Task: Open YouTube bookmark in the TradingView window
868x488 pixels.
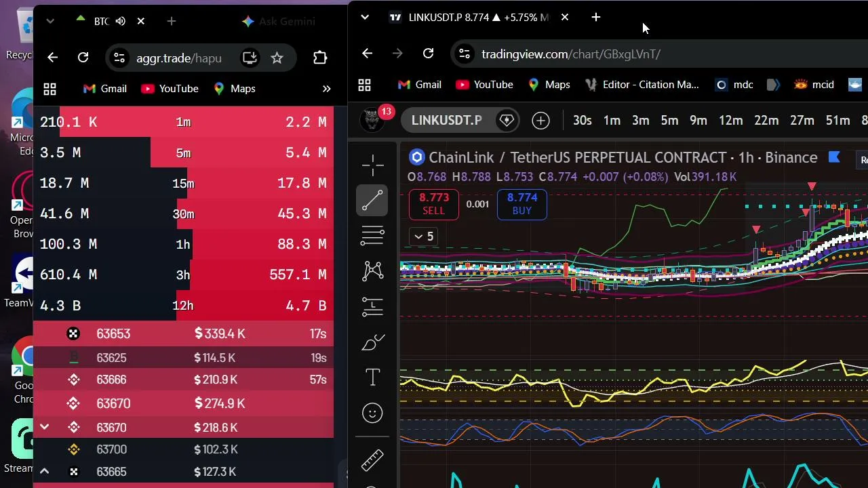Action: (x=484, y=85)
